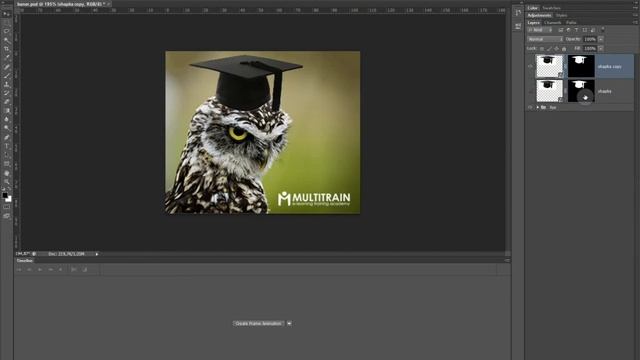Lock image pixels of layer

pyautogui.click(x=549, y=49)
